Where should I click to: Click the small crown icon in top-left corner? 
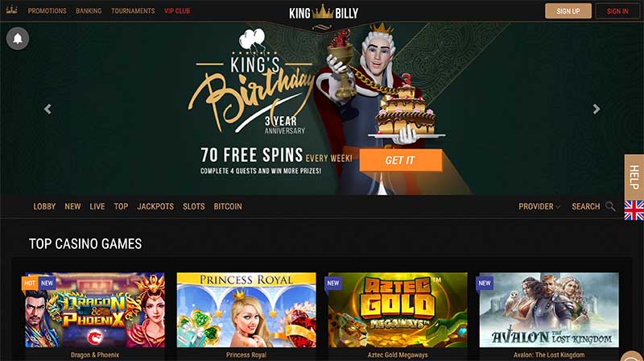(x=12, y=10)
